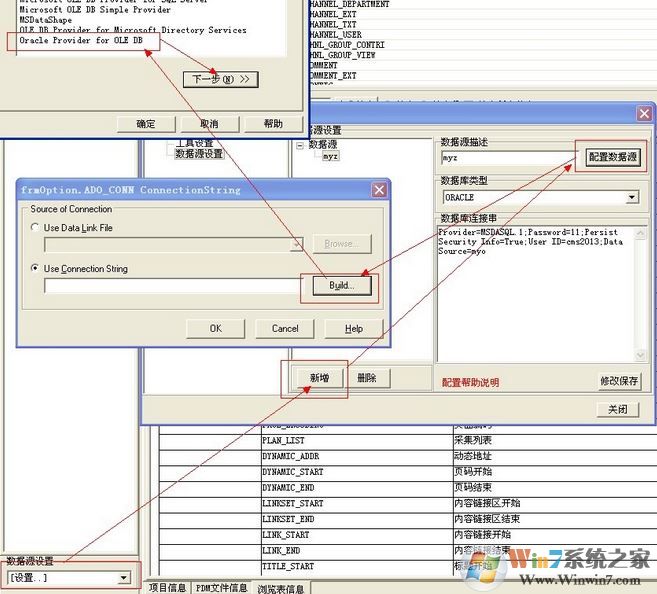Select the MSDataShape provider

45,20
